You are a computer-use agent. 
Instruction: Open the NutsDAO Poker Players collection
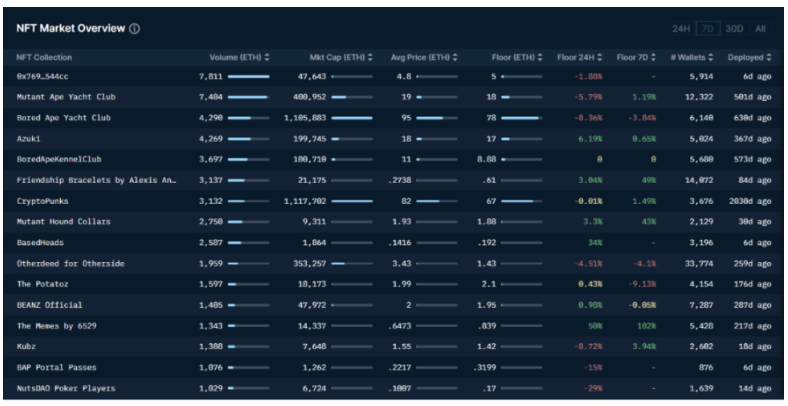pyautogui.click(x=66, y=388)
